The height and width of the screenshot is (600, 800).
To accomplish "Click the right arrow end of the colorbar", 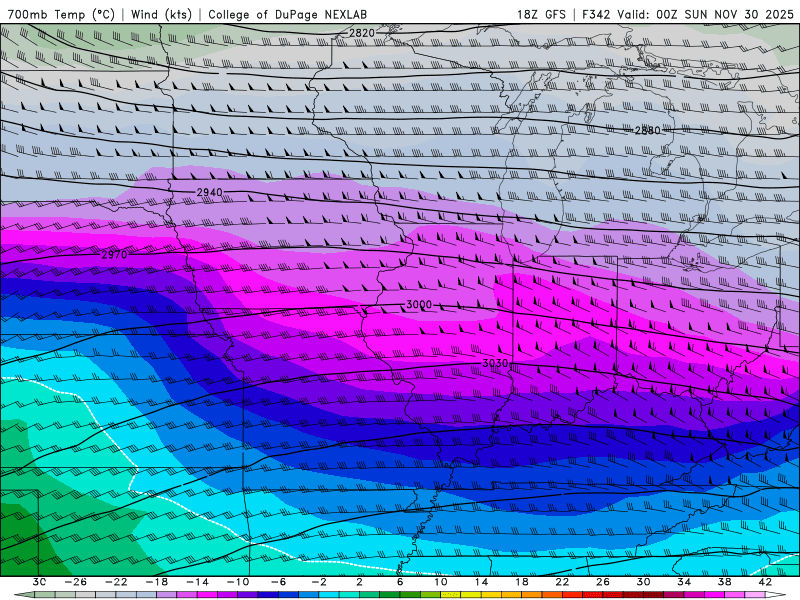I will click(x=776, y=594).
